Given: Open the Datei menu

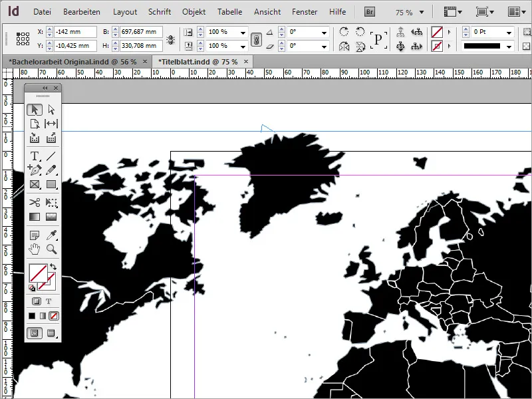Looking at the screenshot, I should point(42,12).
